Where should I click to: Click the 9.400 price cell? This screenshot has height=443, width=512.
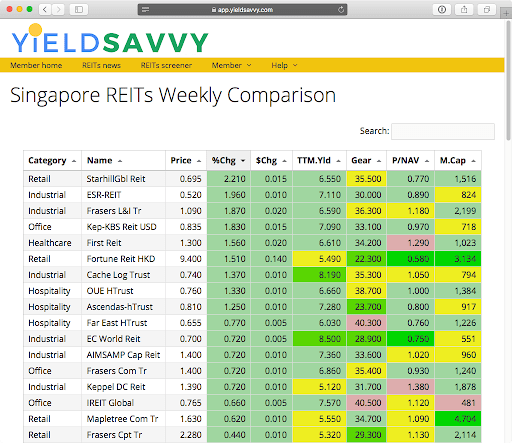point(186,259)
